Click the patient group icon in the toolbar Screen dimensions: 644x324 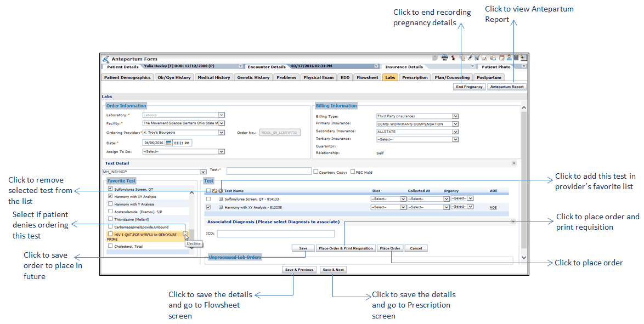pos(493,58)
